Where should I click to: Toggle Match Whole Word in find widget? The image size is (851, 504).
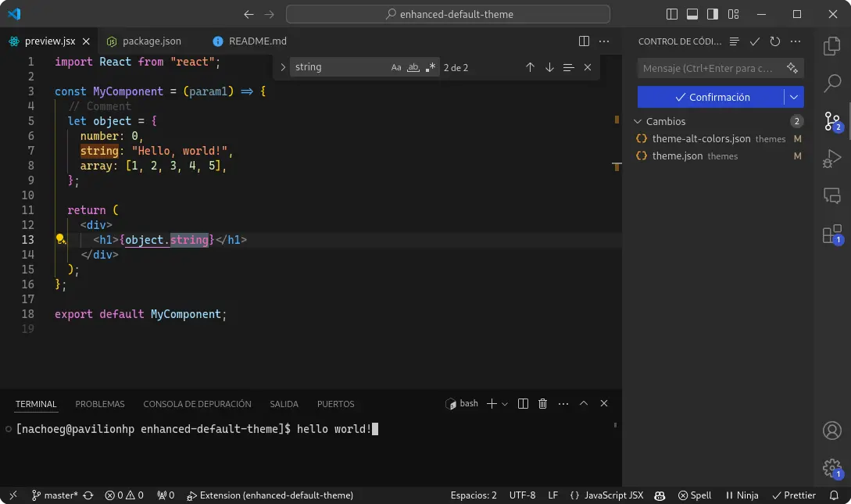click(413, 67)
